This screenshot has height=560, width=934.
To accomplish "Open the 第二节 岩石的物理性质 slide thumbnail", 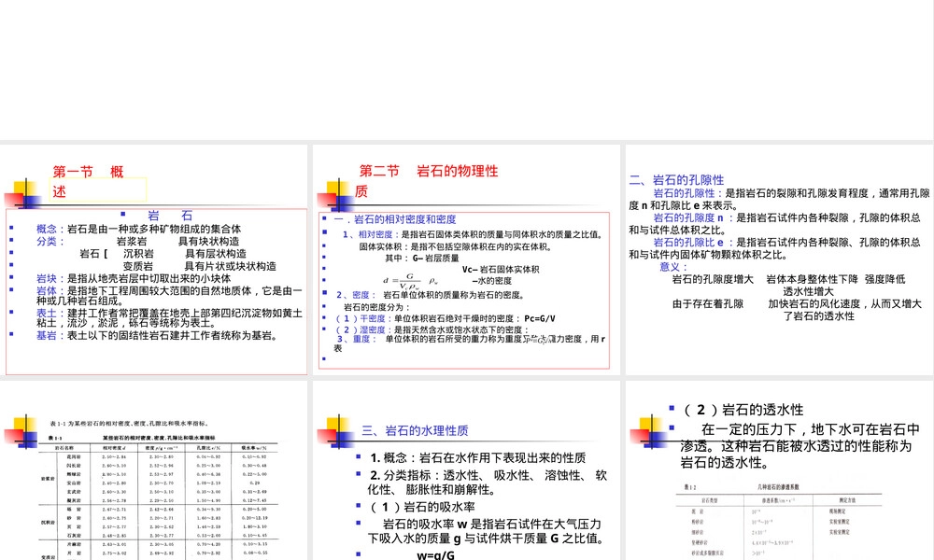I will click(466, 259).
